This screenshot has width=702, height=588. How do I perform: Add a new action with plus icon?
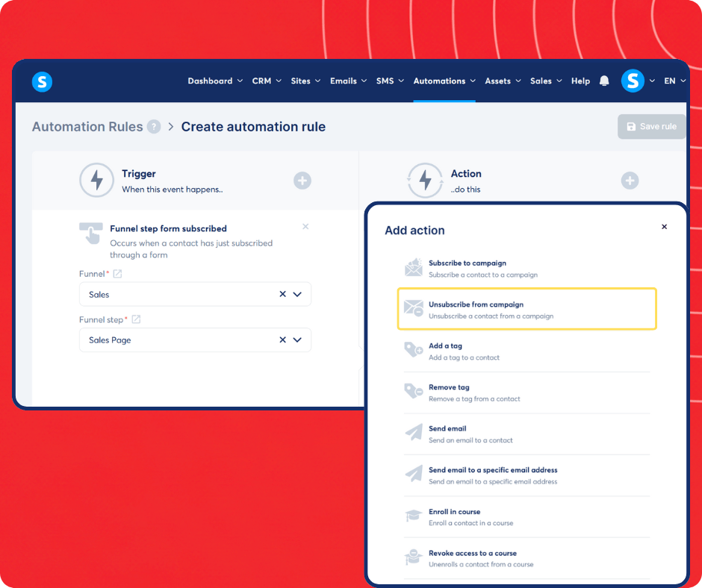click(630, 181)
